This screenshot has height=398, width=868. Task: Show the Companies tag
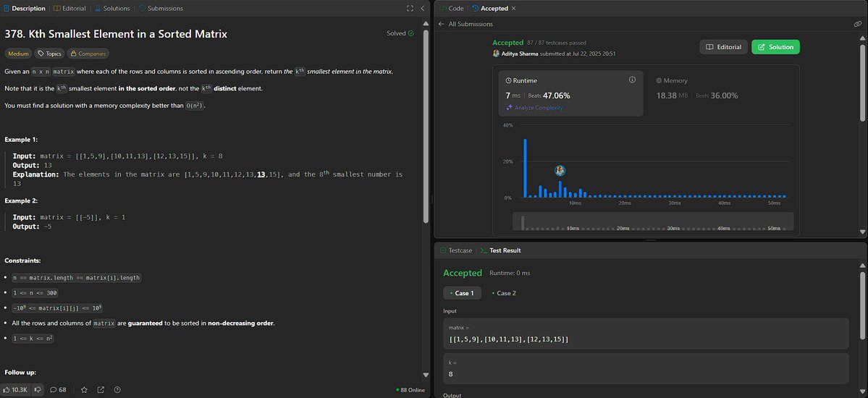88,54
